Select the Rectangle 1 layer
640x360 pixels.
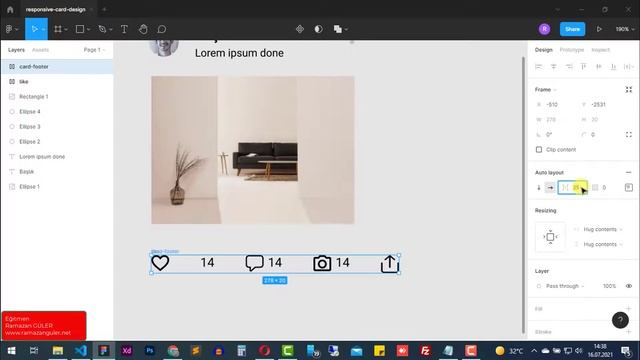click(57, 97)
